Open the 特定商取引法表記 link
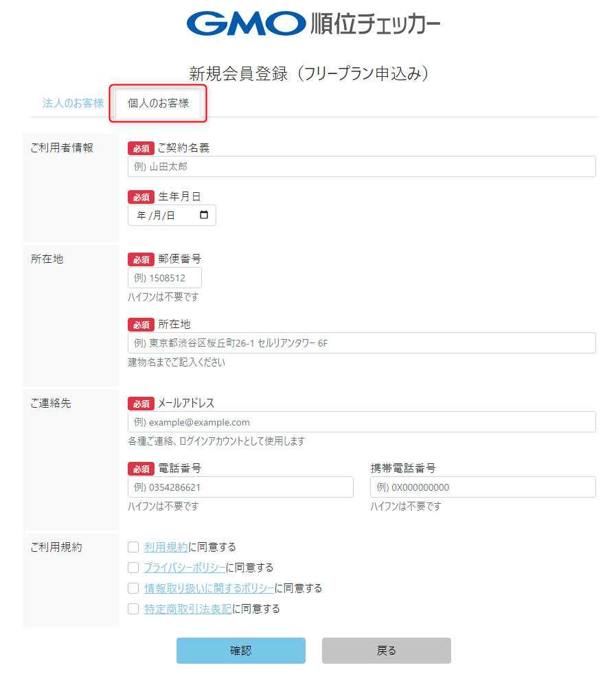 (188, 609)
